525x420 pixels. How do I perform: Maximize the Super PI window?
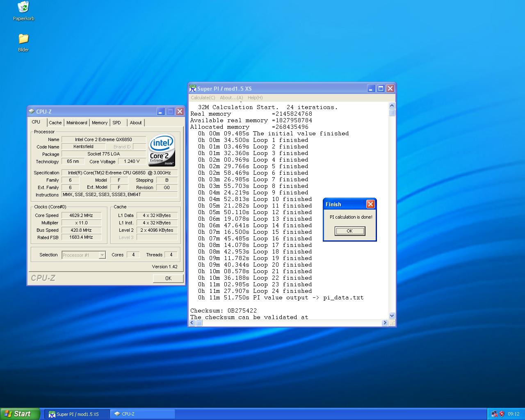381,88
